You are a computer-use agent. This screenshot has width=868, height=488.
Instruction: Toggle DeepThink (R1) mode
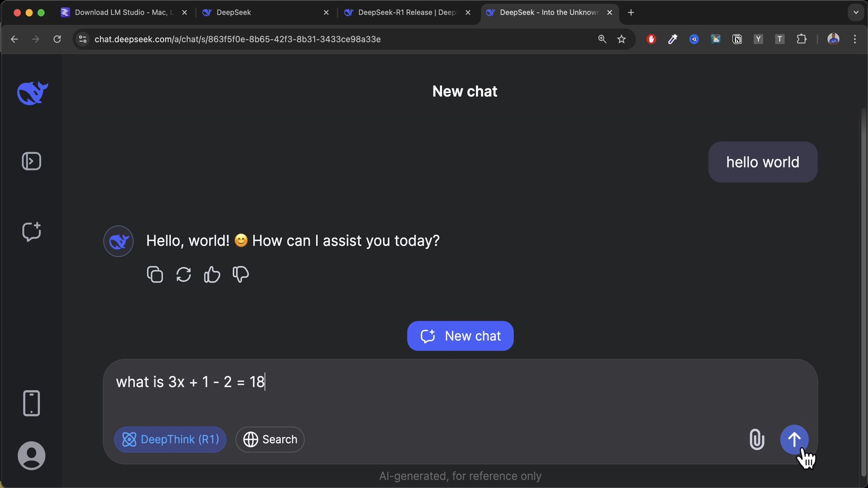(x=170, y=439)
